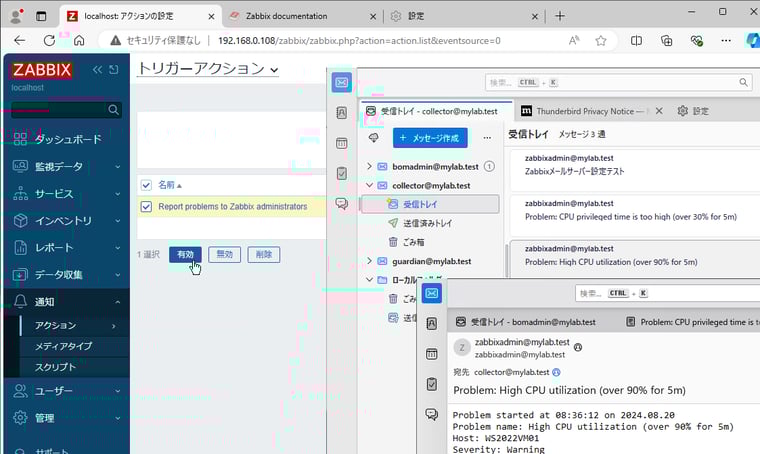Select the 受信トレイ folder under collector@mylab.test

(430, 204)
